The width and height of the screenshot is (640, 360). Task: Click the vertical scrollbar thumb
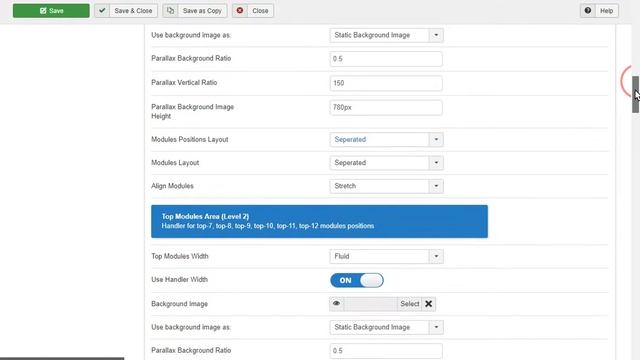pos(636,94)
